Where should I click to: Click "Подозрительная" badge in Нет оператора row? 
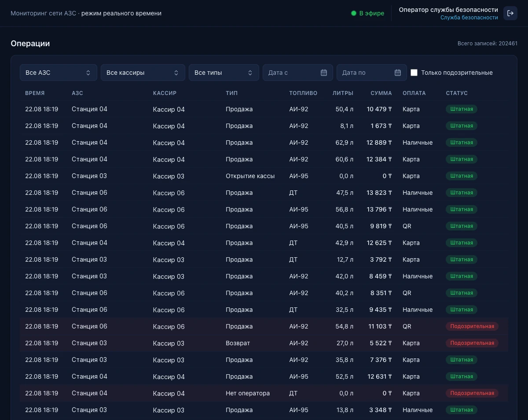[472, 393]
